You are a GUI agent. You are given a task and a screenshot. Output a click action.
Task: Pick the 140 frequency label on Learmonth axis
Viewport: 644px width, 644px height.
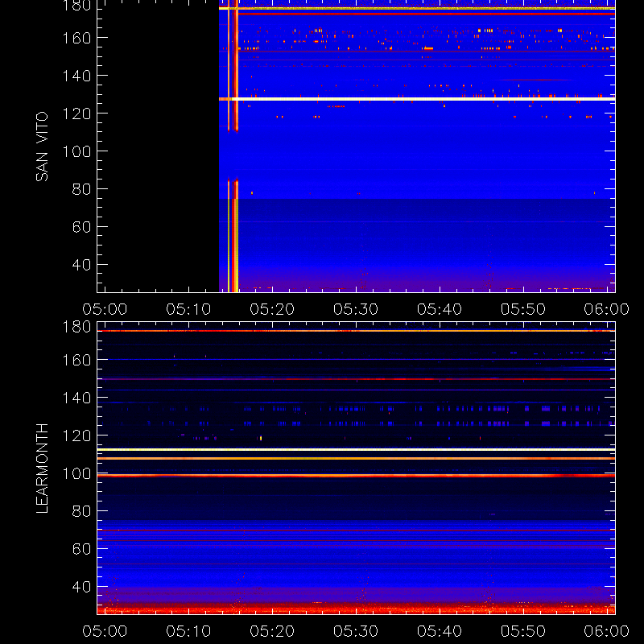[x=76, y=398]
